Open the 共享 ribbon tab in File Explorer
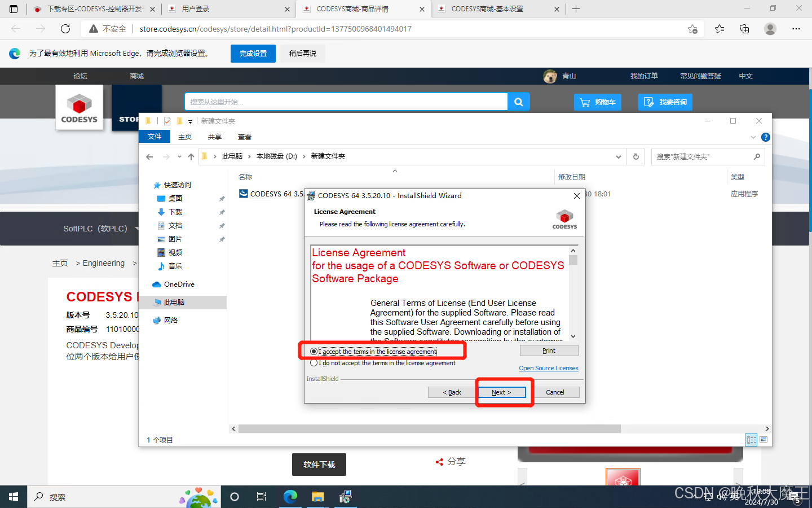The width and height of the screenshot is (812, 508). (215, 137)
